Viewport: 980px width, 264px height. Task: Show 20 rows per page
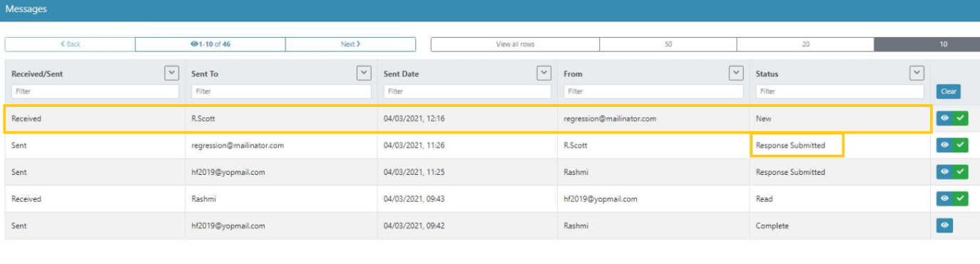(x=805, y=44)
